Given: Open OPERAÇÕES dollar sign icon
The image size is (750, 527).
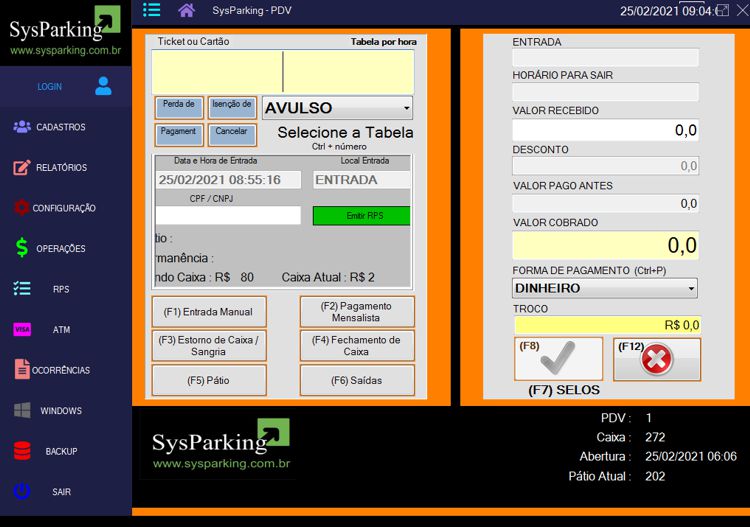Looking at the screenshot, I should click(22, 248).
